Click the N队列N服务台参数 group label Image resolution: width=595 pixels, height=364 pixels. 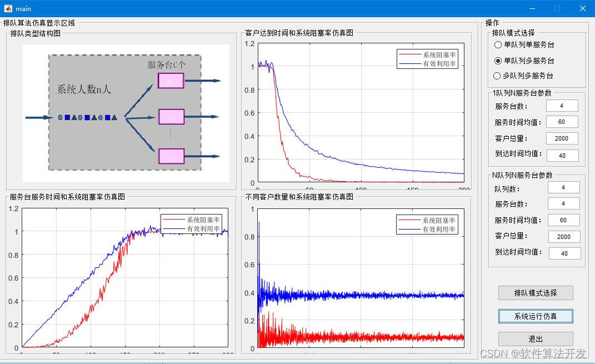coord(522,176)
